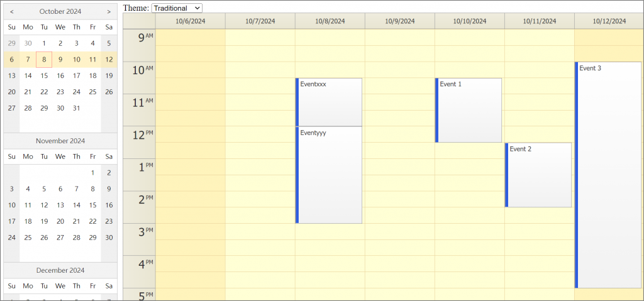Select September 30 in the October grid
The height and width of the screenshot is (301, 644).
[28, 43]
